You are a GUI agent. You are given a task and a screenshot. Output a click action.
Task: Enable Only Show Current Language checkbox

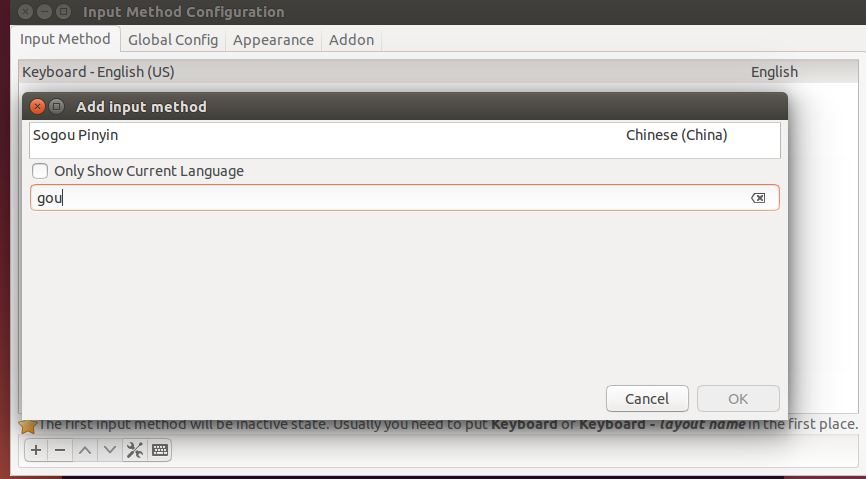click(x=40, y=171)
